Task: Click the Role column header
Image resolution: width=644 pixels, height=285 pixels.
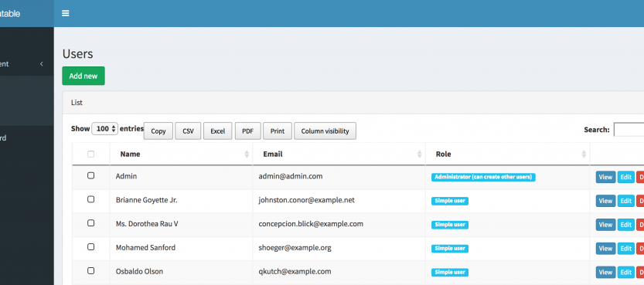Action: click(508, 154)
